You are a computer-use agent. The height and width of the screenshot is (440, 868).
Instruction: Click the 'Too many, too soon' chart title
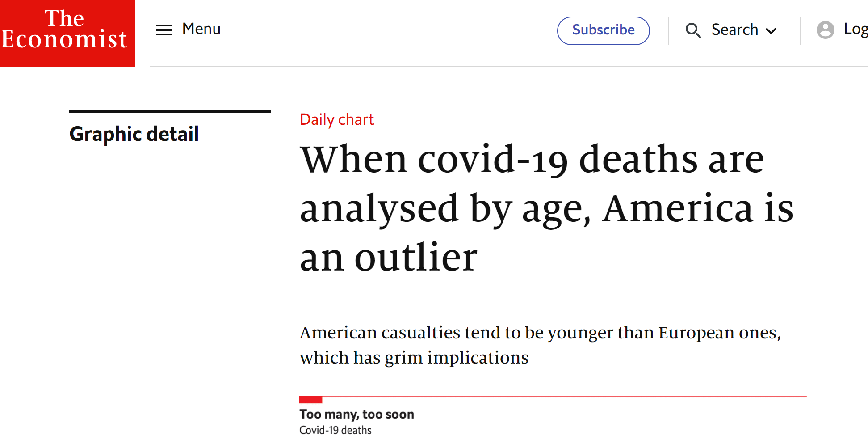tap(356, 414)
